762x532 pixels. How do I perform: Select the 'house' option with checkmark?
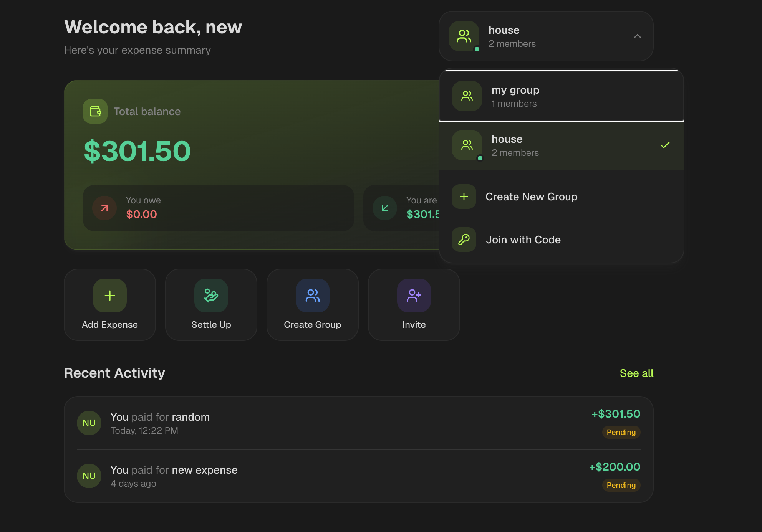click(x=561, y=145)
